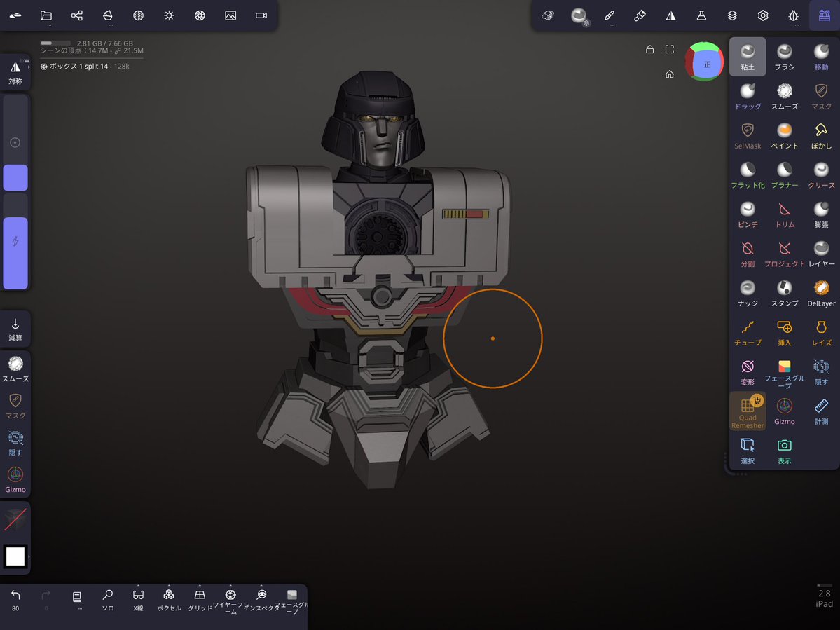Toggle ボクセル (Voxel) option in bottom bar
Image resolution: width=840 pixels, height=630 pixels.
tap(169, 601)
